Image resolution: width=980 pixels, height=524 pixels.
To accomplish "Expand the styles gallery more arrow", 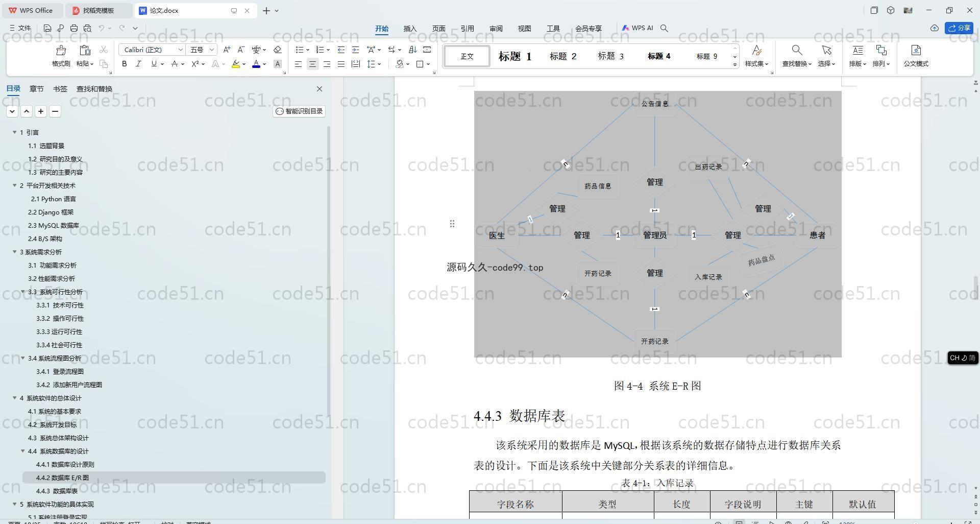I will pyautogui.click(x=735, y=64).
